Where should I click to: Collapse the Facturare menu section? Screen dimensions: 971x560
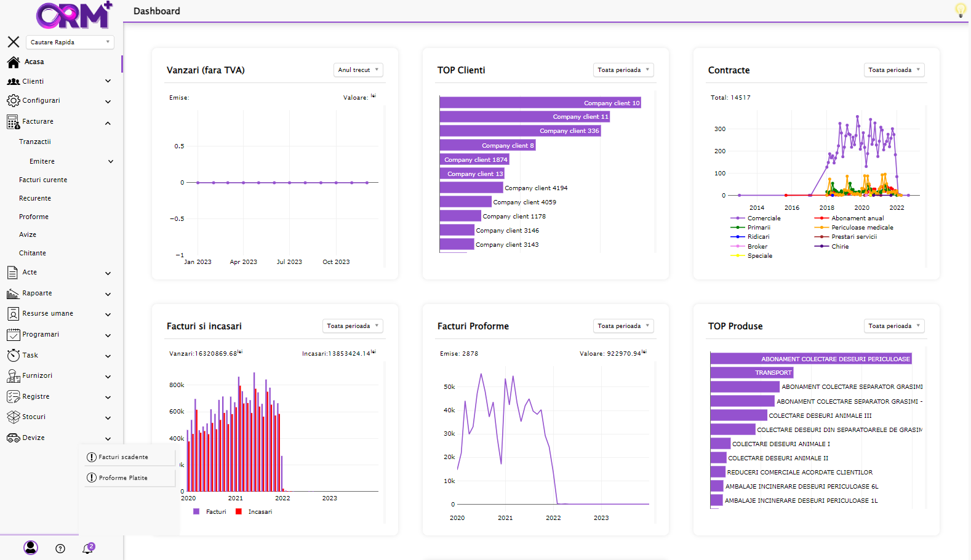tap(108, 123)
